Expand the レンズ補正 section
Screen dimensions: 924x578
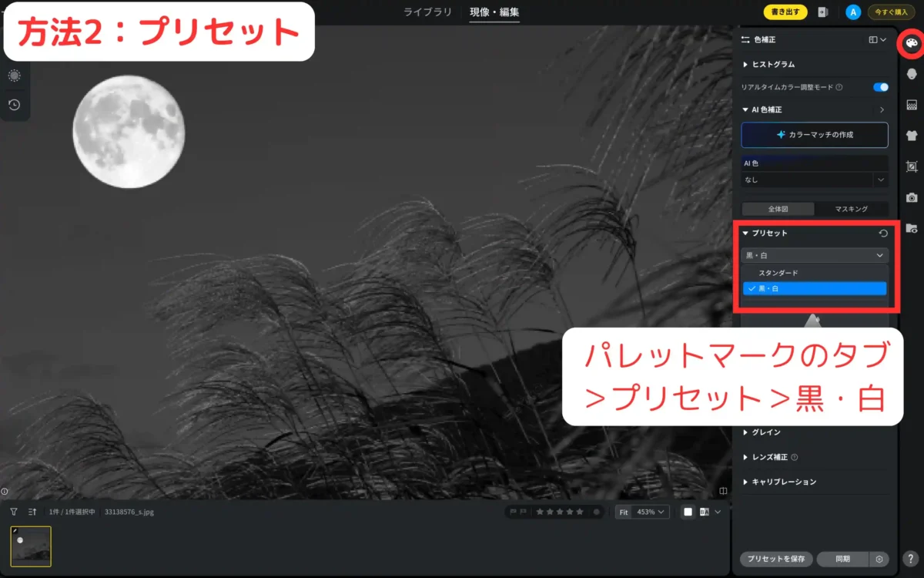[745, 457]
